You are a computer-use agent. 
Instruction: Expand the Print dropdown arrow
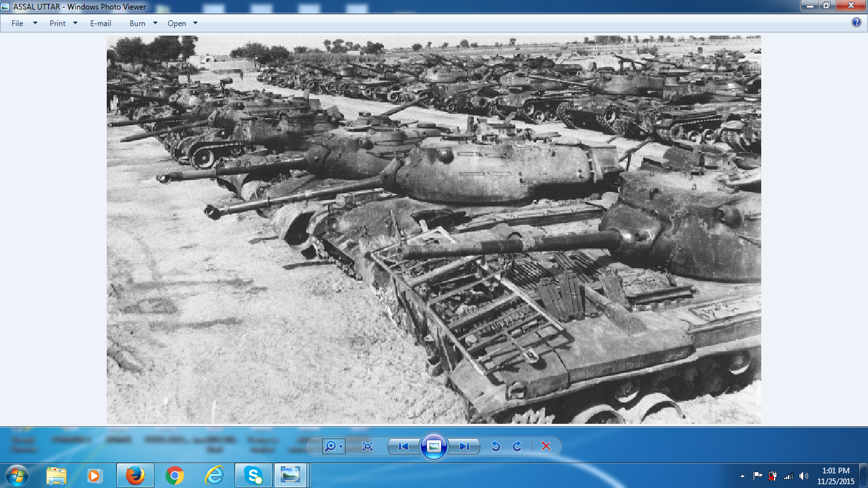[x=75, y=24]
